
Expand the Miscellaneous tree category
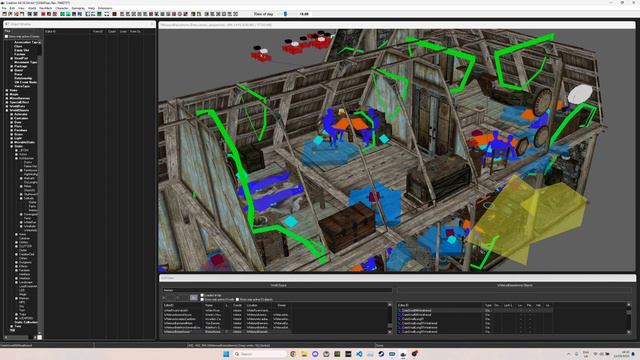pos(7,98)
